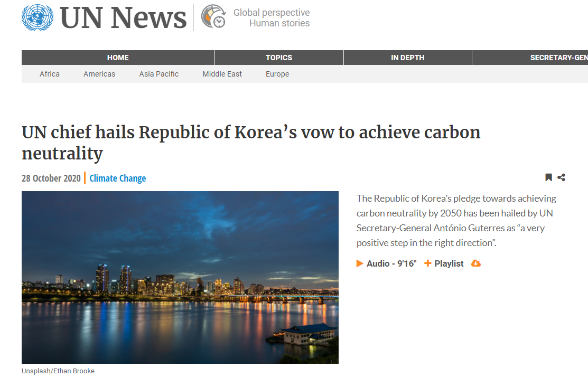Open the HOME menu tab
The width and height of the screenshot is (588, 387).
pyautogui.click(x=118, y=58)
